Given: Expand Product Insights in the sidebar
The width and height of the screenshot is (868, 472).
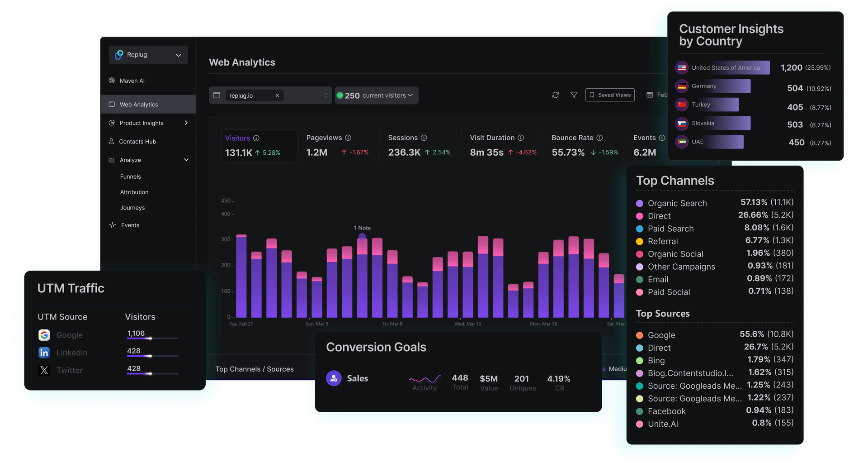Looking at the screenshot, I should pos(186,123).
